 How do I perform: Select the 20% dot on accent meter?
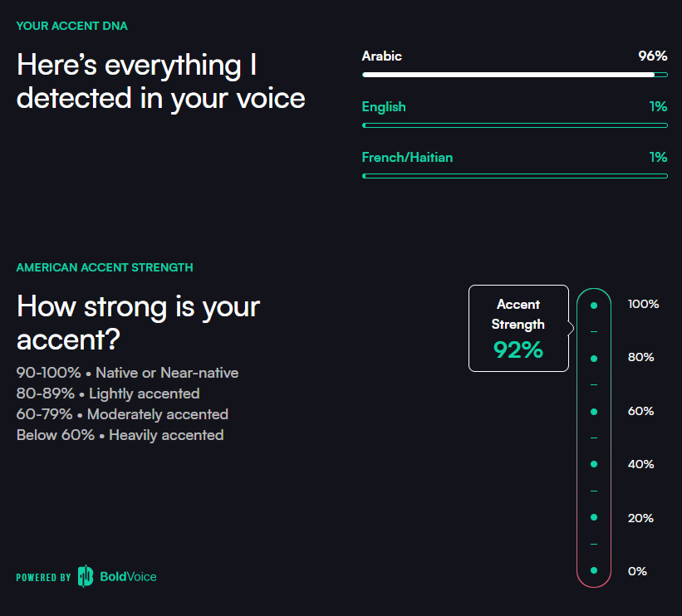[594, 517]
